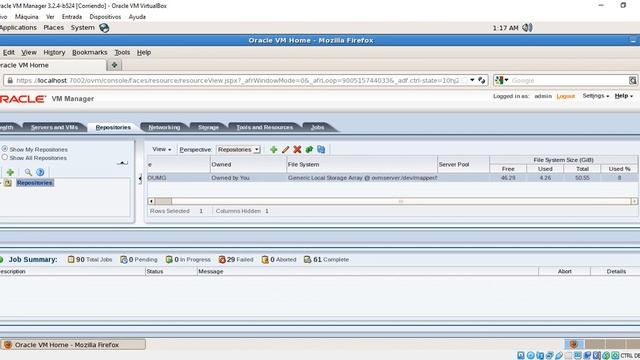Viewport: 640px width, 360px height.
Task: Click the blue Present Repository icon in the toolbar
Action: point(321,150)
